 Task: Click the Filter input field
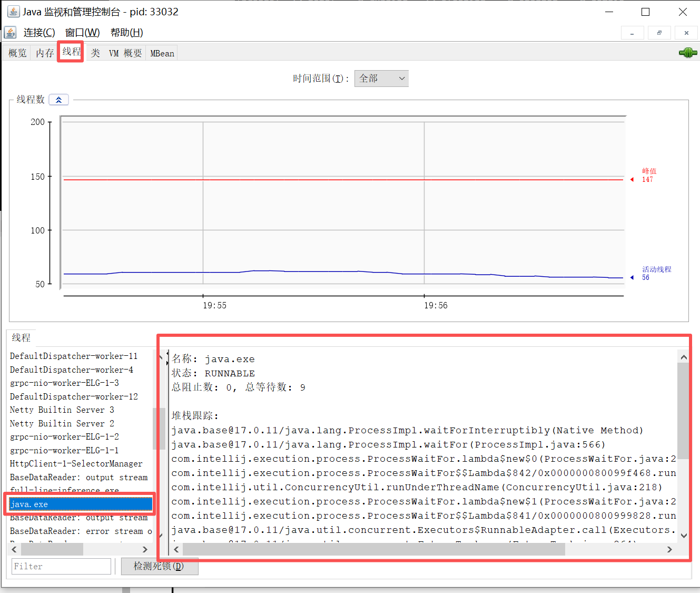coord(61,566)
